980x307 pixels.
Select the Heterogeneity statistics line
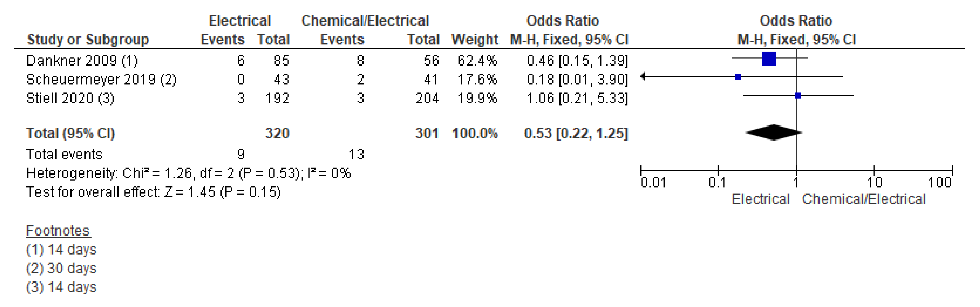point(188,174)
